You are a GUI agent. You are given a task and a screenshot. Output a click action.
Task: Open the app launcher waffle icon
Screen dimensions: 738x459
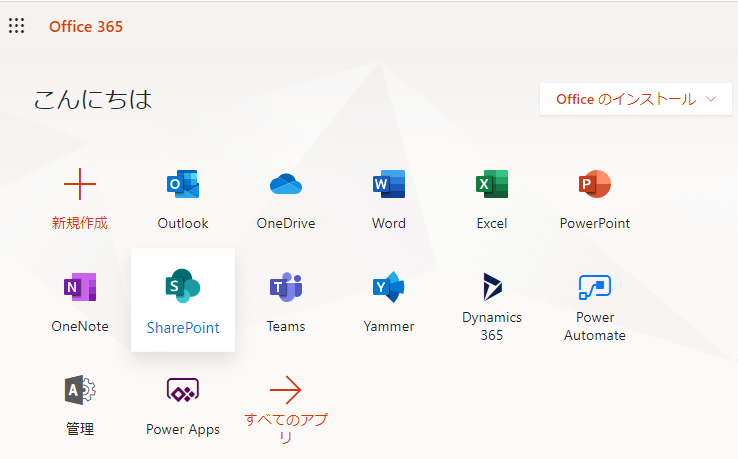coord(16,26)
